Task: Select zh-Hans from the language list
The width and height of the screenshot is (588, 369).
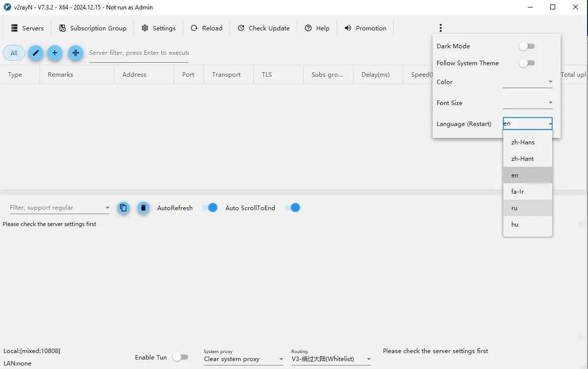Action: pyautogui.click(x=523, y=142)
